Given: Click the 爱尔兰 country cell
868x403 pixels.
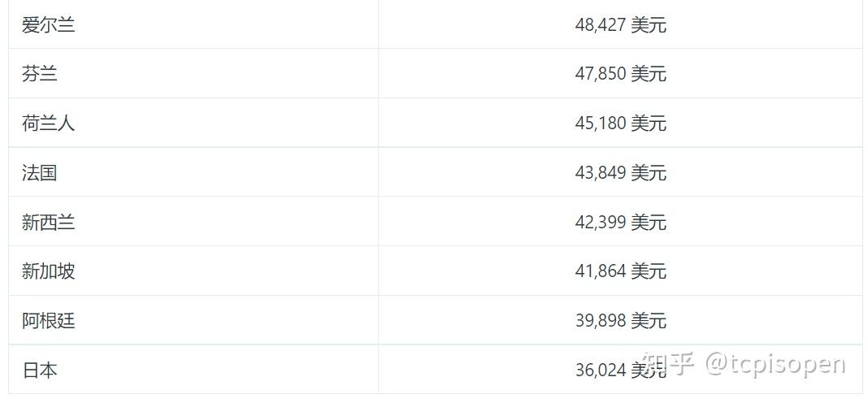Looking at the screenshot, I should (49, 25).
